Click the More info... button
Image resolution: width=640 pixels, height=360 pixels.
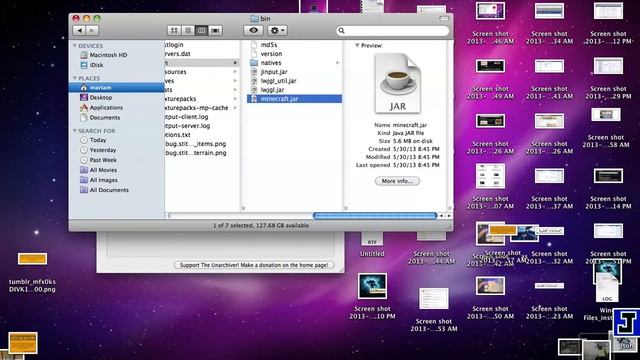(x=397, y=181)
